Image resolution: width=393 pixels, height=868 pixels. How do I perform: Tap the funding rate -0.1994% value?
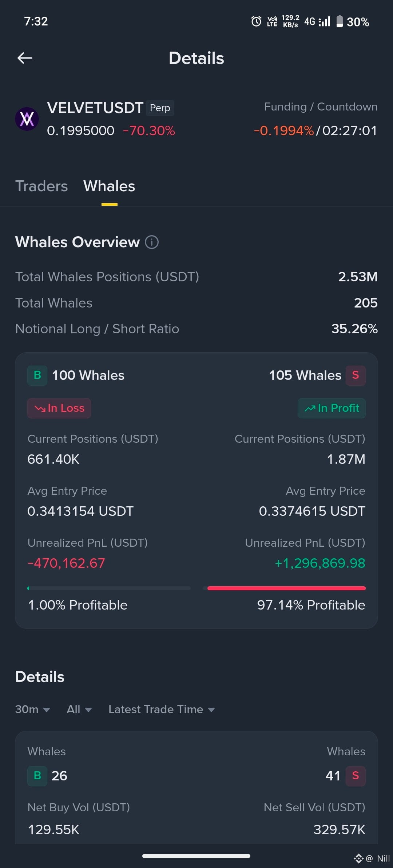[283, 130]
